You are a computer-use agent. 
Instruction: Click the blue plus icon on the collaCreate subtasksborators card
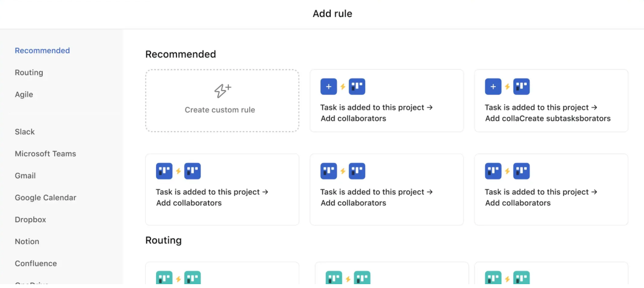tap(493, 87)
